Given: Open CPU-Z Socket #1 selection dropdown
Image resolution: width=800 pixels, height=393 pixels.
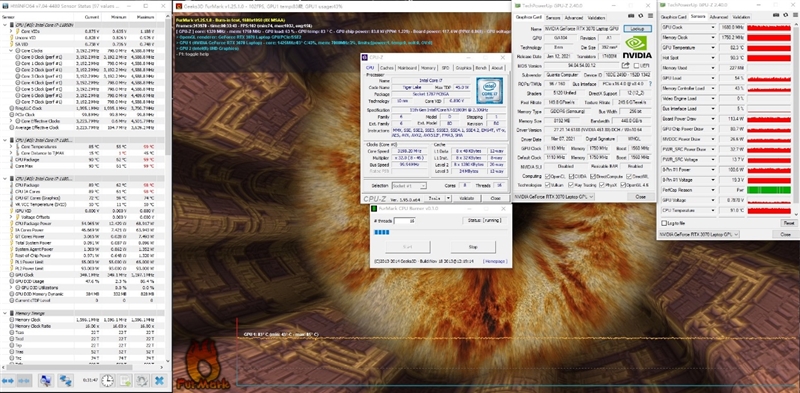Looking at the screenshot, I should coord(409,186).
